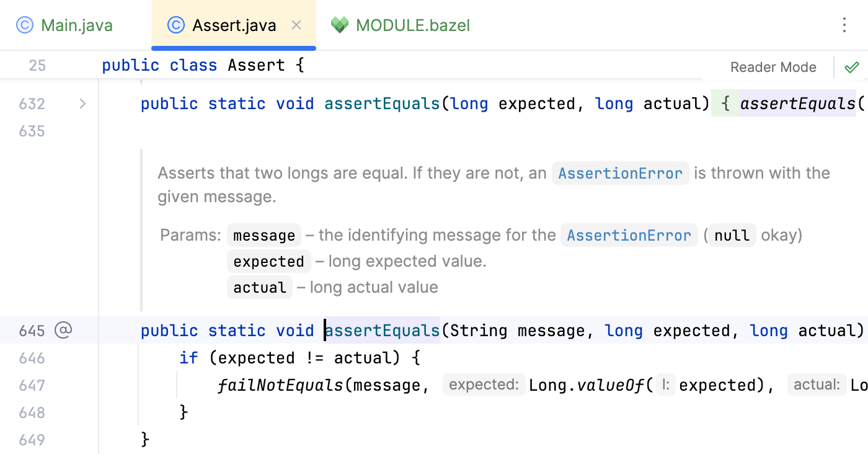Click the expected: inline parameter hint
This screenshot has height=454, width=868.
[484, 384]
